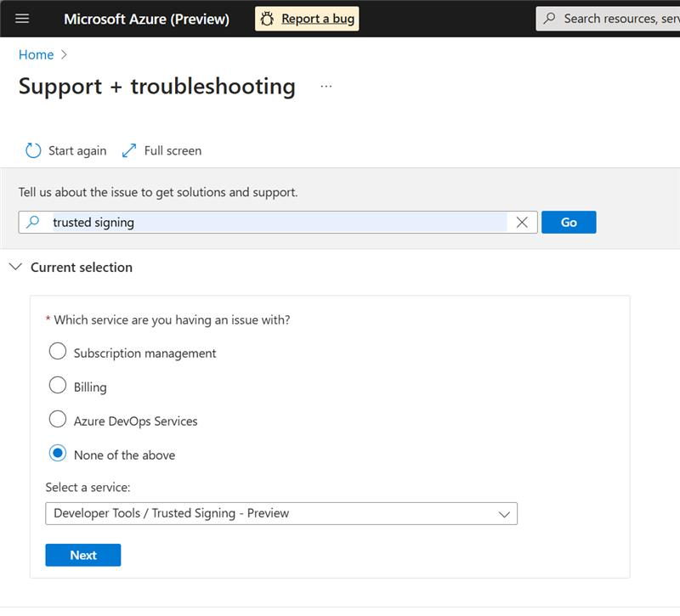Open the Select a service dropdown
The height and width of the screenshot is (616, 680).
(x=255, y=513)
